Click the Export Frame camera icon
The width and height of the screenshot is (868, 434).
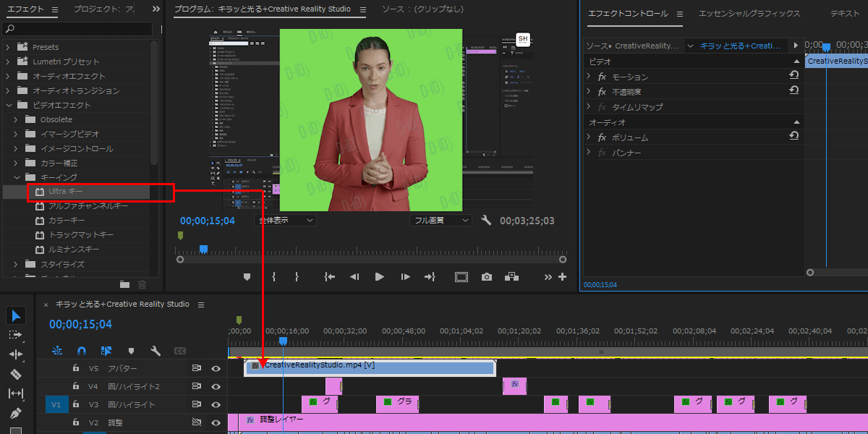[x=487, y=276]
